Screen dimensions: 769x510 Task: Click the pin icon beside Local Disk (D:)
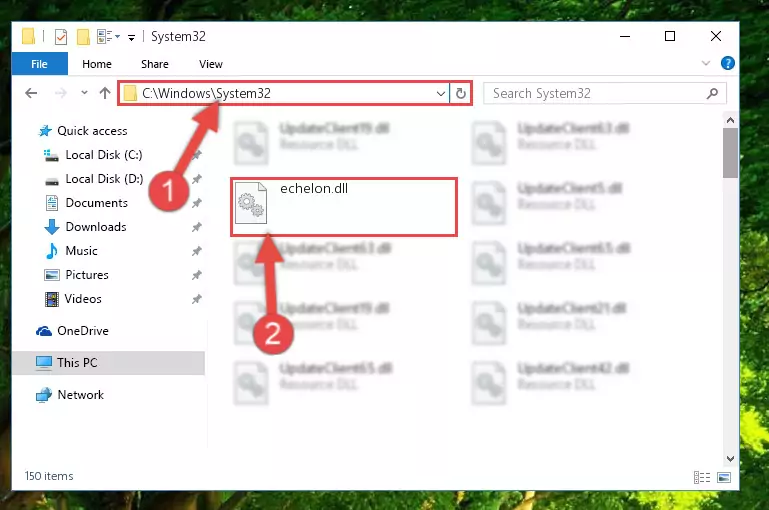197,179
